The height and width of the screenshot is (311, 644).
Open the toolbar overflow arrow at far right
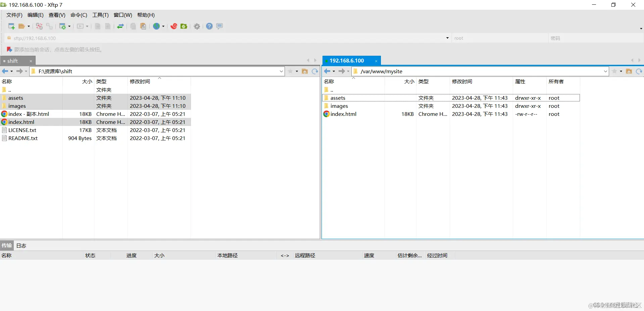pyautogui.click(x=641, y=29)
